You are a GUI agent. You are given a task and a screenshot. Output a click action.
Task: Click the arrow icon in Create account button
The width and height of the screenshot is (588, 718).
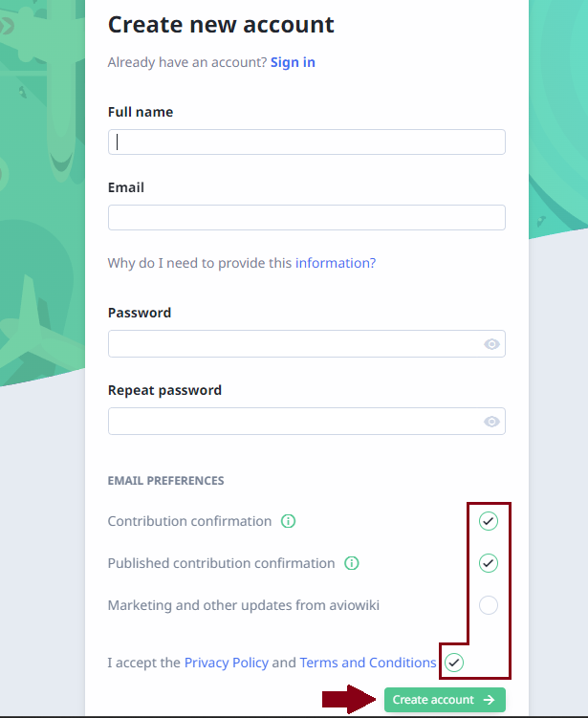click(x=490, y=700)
